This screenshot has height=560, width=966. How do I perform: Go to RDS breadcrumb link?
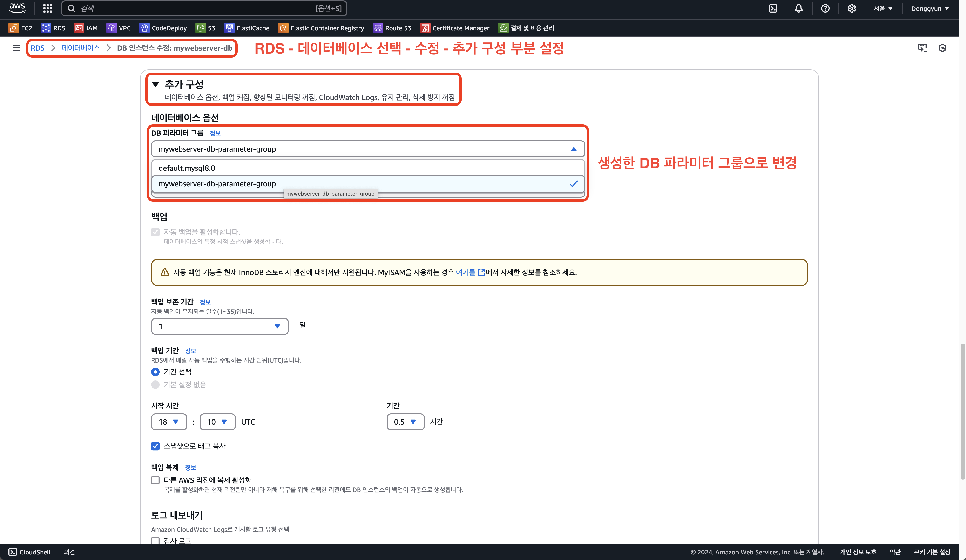pos(38,48)
